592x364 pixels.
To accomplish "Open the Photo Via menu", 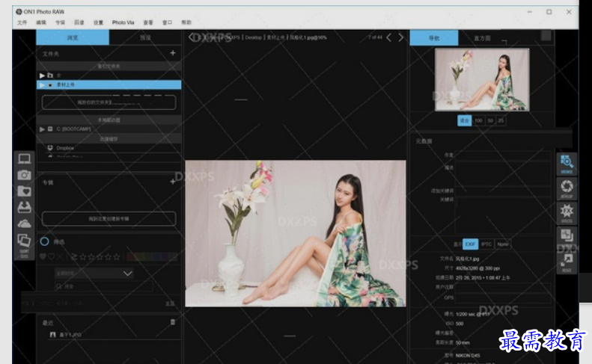I will (123, 23).
